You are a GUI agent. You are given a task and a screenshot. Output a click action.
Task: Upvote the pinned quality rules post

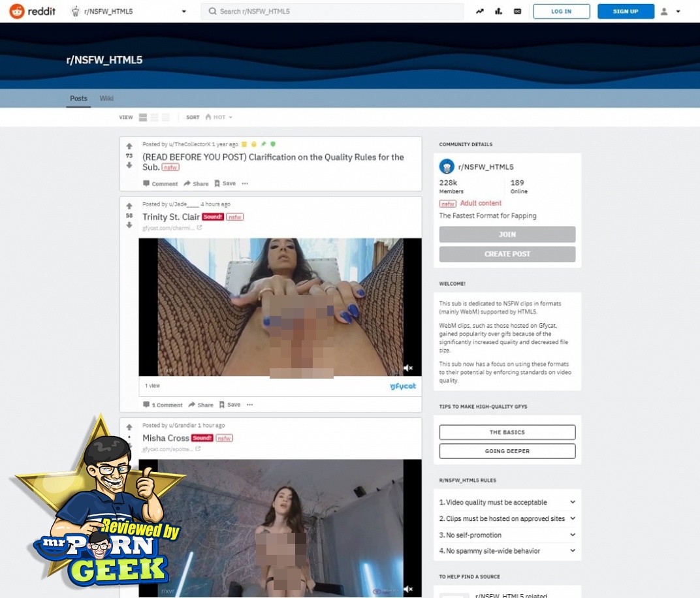pyautogui.click(x=129, y=146)
